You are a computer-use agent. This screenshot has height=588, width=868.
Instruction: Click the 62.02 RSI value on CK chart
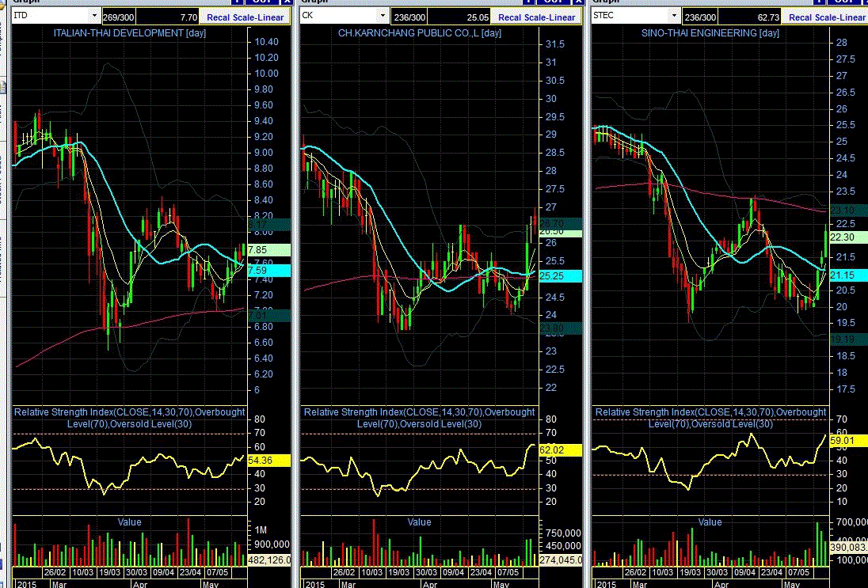(560, 450)
